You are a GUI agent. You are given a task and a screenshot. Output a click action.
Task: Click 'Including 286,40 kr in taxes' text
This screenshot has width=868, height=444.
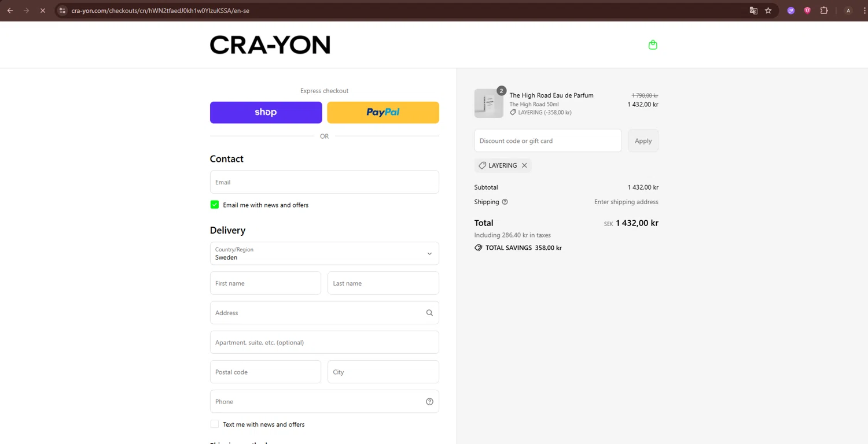click(x=512, y=235)
